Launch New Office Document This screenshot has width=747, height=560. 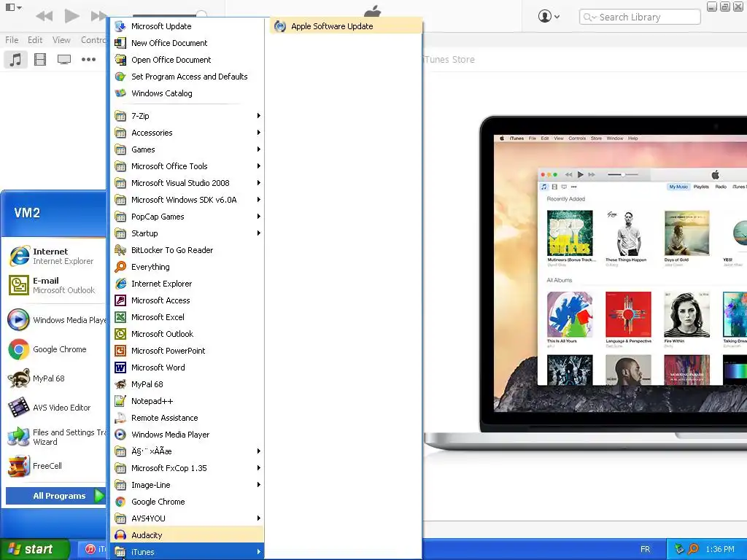pyautogui.click(x=187, y=43)
